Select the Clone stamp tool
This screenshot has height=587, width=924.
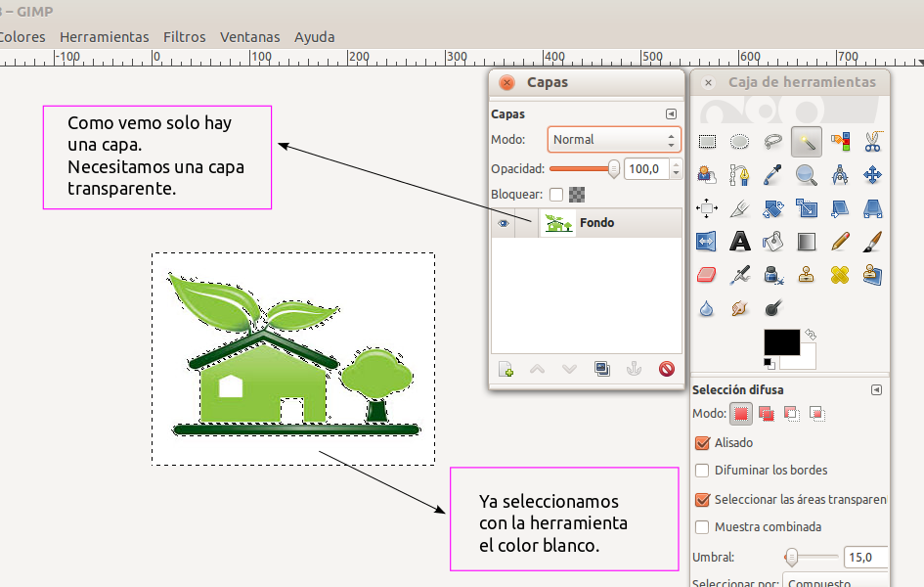806,275
